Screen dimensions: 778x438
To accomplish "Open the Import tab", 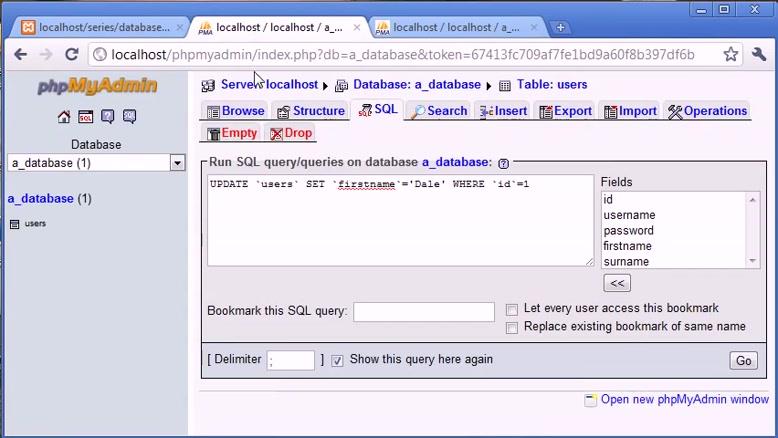I will pos(630,111).
